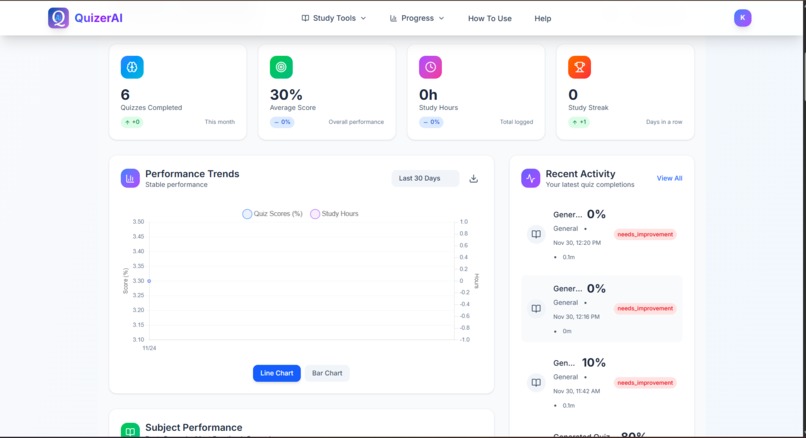
Task: Click the clock icon on Study Hours card
Action: click(430, 67)
